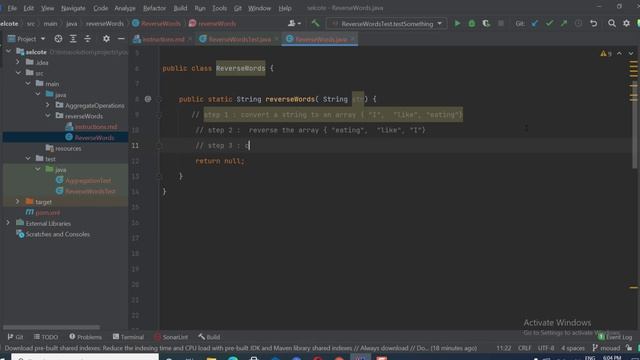This screenshot has height=360, width=640.
Task: Collapse the reverseWords package
Action: (48, 116)
